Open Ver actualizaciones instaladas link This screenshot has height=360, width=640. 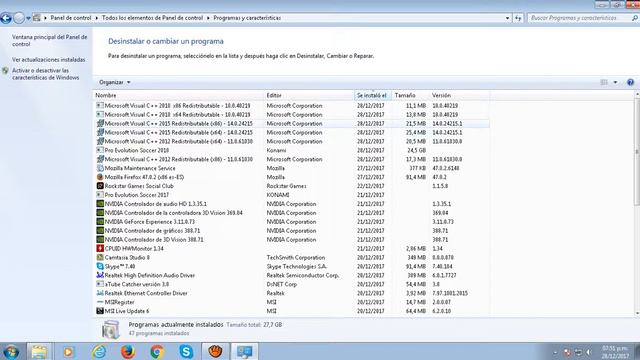click(49, 60)
